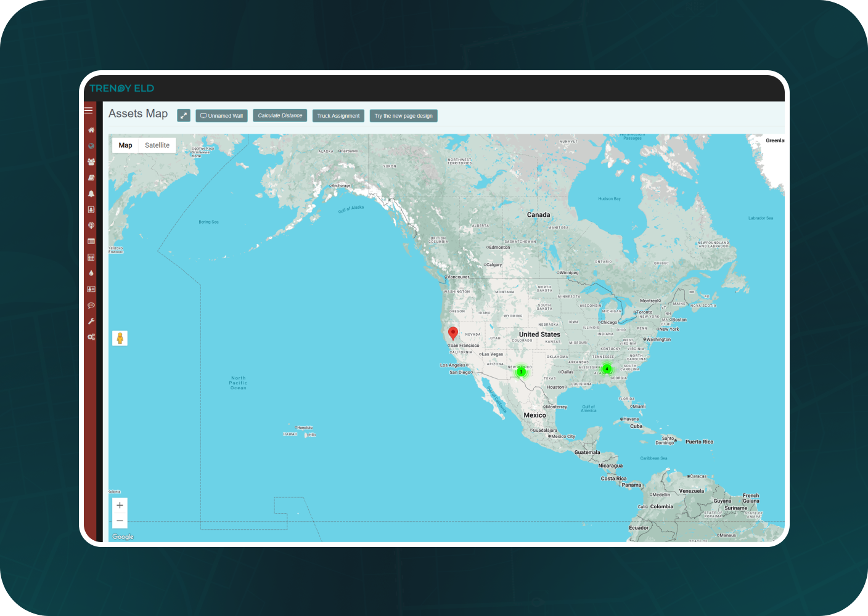Select the Map view tab
The height and width of the screenshot is (616, 868).
(x=125, y=145)
